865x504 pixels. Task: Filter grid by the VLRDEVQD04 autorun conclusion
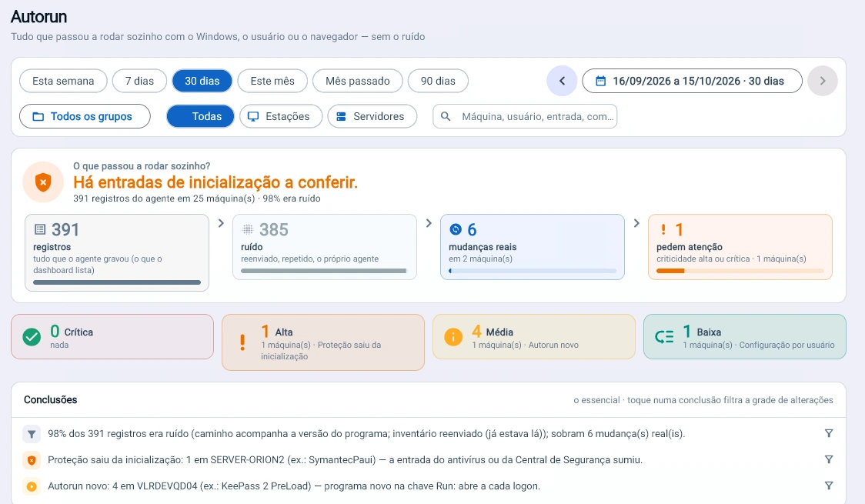[829, 486]
